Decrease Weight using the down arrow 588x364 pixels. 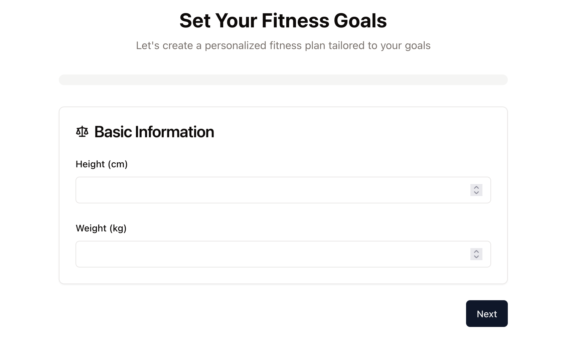point(476,257)
